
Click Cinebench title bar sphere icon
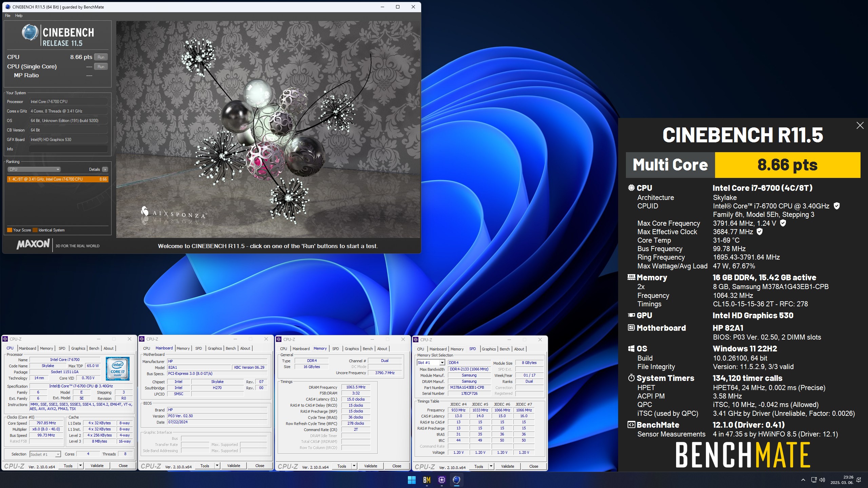coord(7,7)
